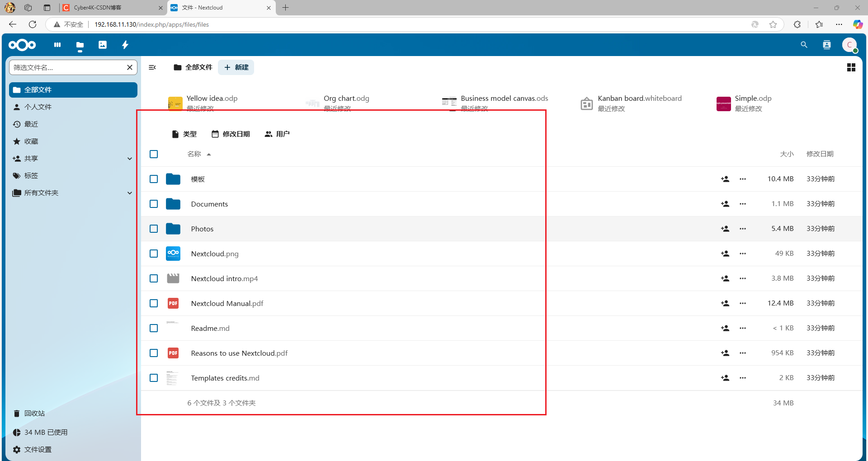Share Nextcloud.png file
This screenshot has height=461, width=868.
click(x=725, y=254)
